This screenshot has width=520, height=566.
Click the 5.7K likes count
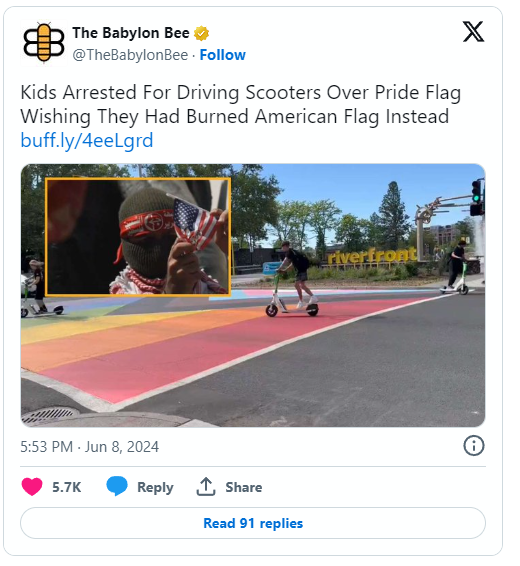coord(67,487)
